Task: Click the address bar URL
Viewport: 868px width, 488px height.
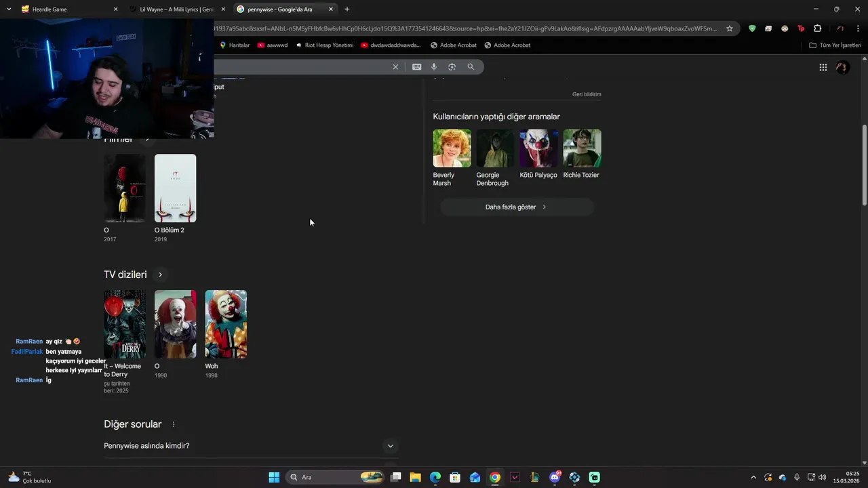Action: 465,28
